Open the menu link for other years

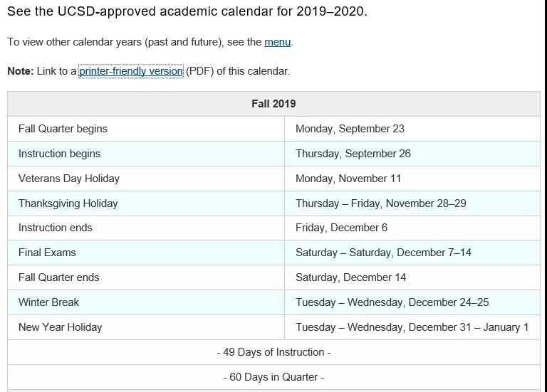[x=277, y=42]
